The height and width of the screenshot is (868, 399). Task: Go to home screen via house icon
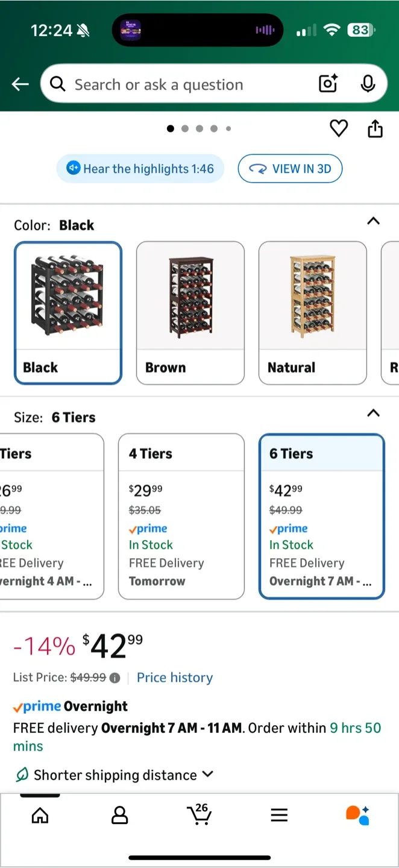tap(40, 815)
